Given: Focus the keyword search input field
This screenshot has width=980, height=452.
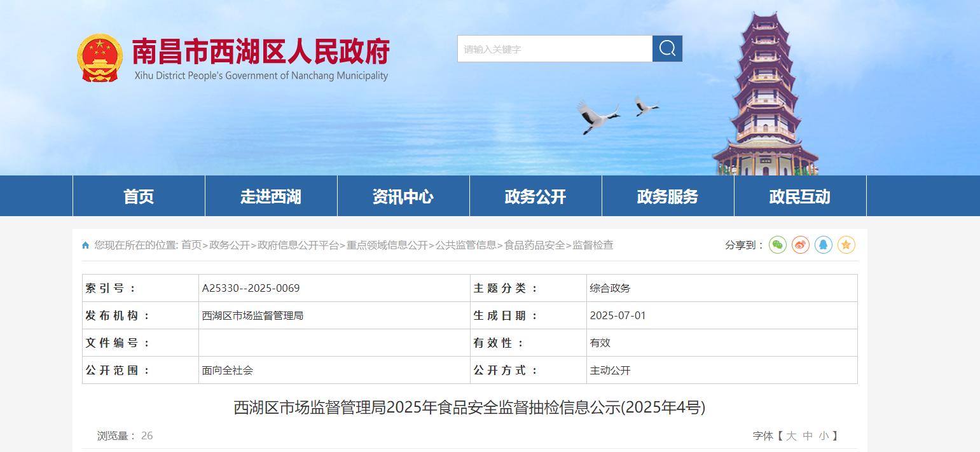Looking at the screenshot, I should tap(555, 48).
